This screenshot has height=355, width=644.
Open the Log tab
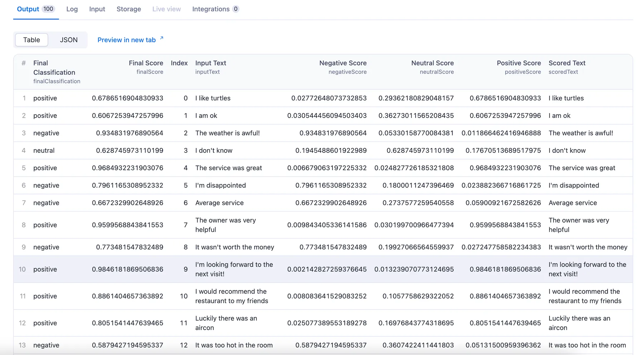point(72,9)
